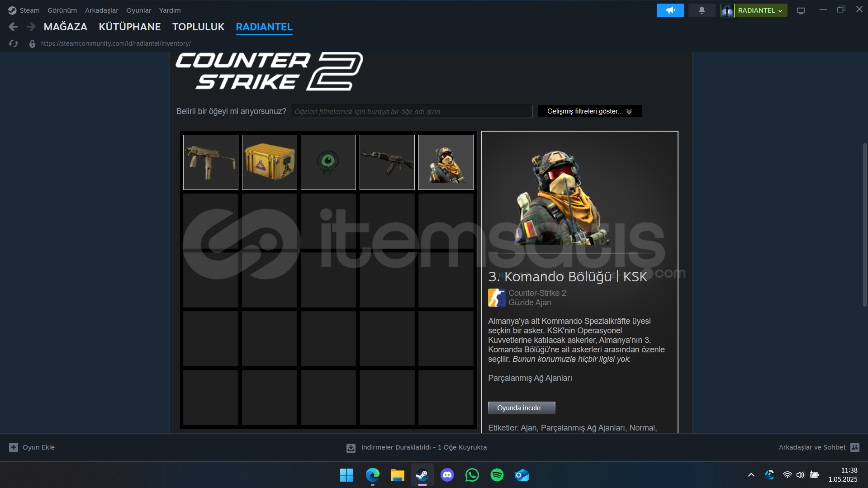
Task: Open Discord from the taskbar
Action: (x=447, y=475)
